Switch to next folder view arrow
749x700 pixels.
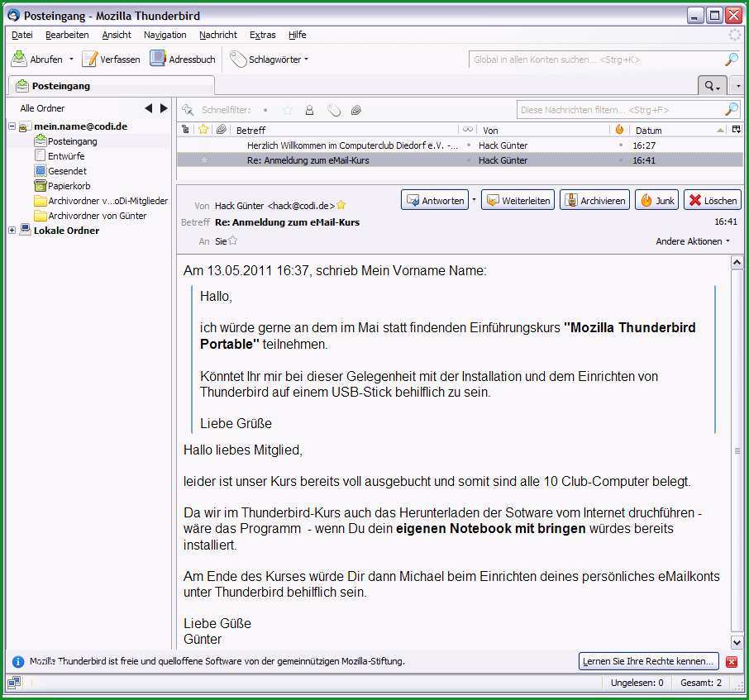click(164, 108)
